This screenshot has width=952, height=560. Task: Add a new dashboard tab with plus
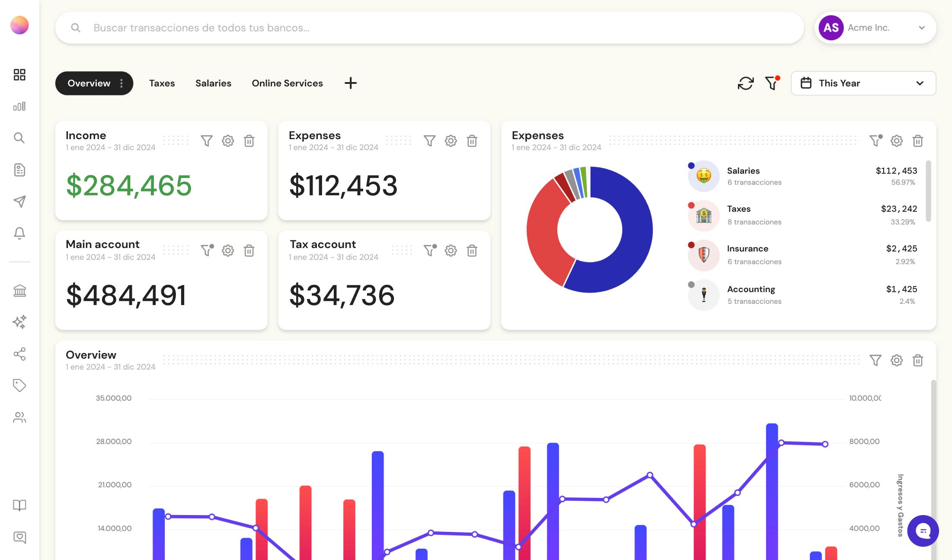pos(351,83)
